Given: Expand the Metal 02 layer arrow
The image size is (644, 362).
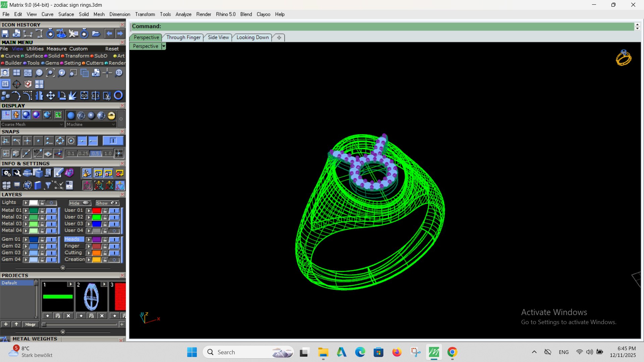Looking at the screenshot, I should [25, 217].
